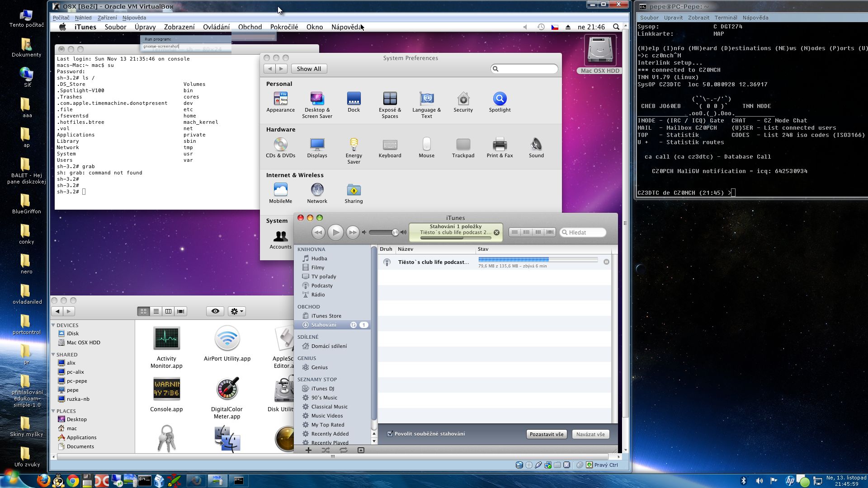Open Mac OSX HDD desktop drive
The image size is (868, 488).
(600, 54)
